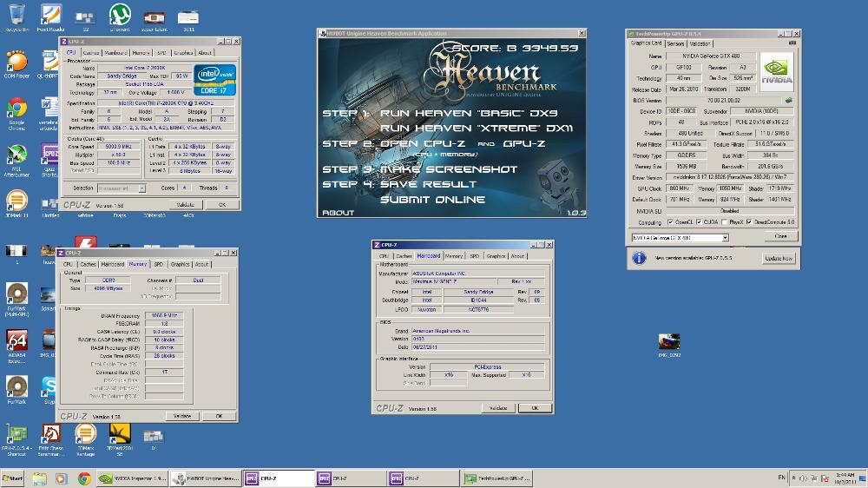868x488 pixels.
Task: Open the Start menu
Action: (x=13, y=478)
